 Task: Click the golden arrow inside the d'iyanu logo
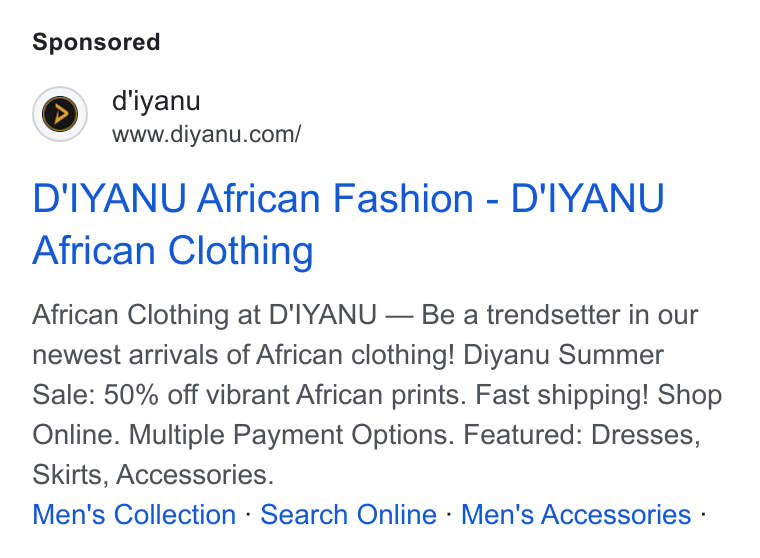coord(61,114)
